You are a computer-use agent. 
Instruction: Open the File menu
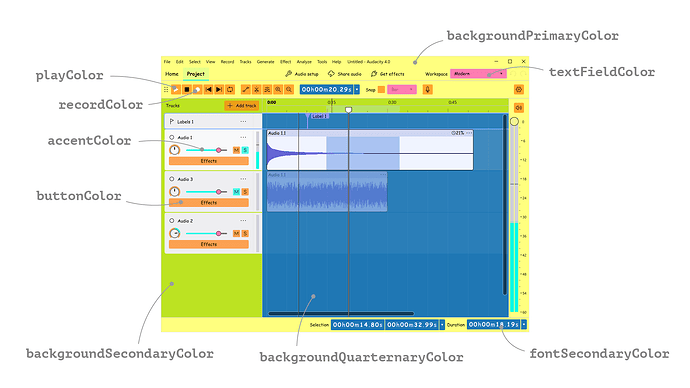(x=167, y=62)
